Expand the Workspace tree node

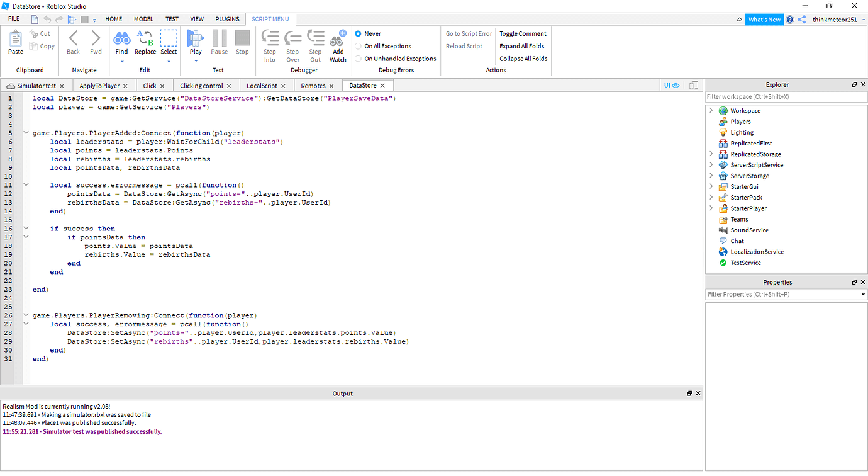click(711, 111)
